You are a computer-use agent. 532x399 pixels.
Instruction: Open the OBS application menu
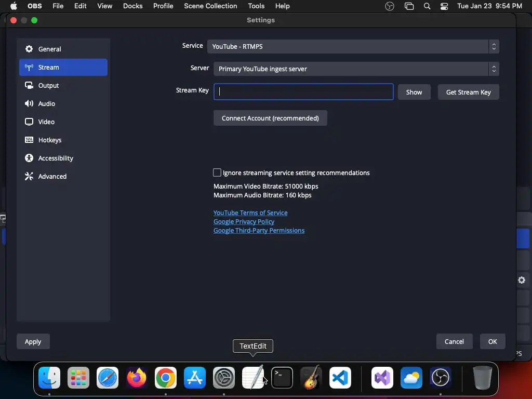coord(35,6)
